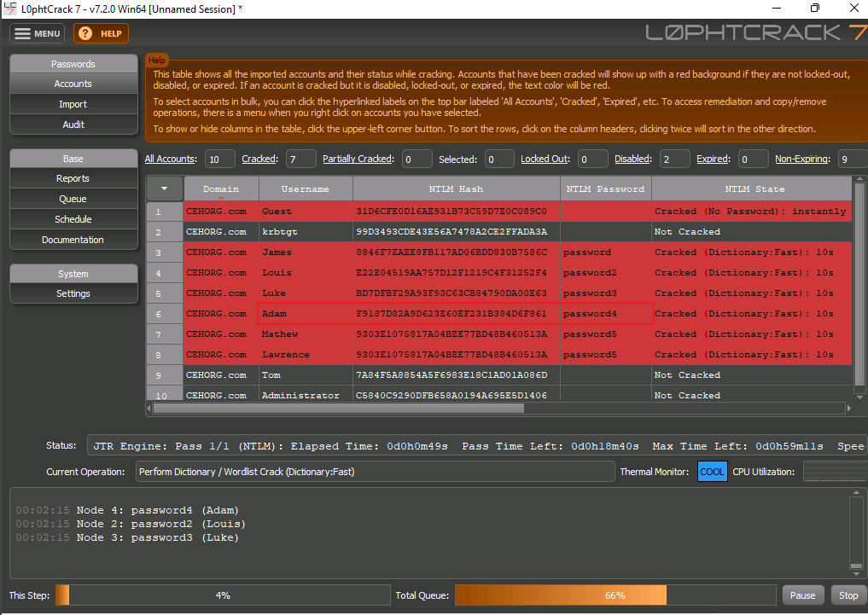Image resolution: width=868 pixels, height=615 pixels.
Task: Pause the cracking operation
Action: 802,595
